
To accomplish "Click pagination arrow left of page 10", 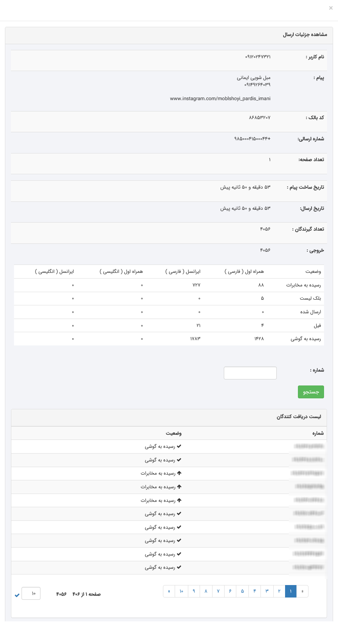I will 169,591.
